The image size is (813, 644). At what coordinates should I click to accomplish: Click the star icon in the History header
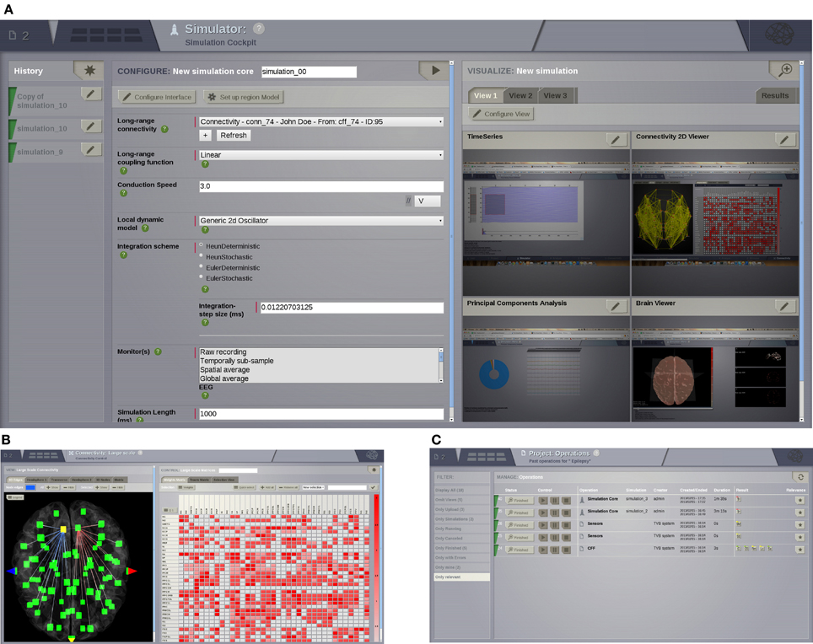pos(89,70)
